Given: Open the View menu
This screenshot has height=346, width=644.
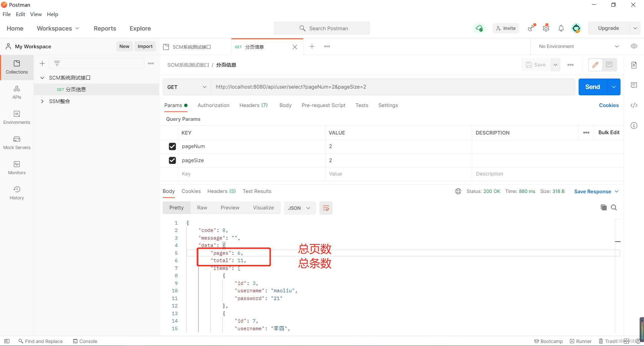Looking at the screenshot, I should point(36,14).
